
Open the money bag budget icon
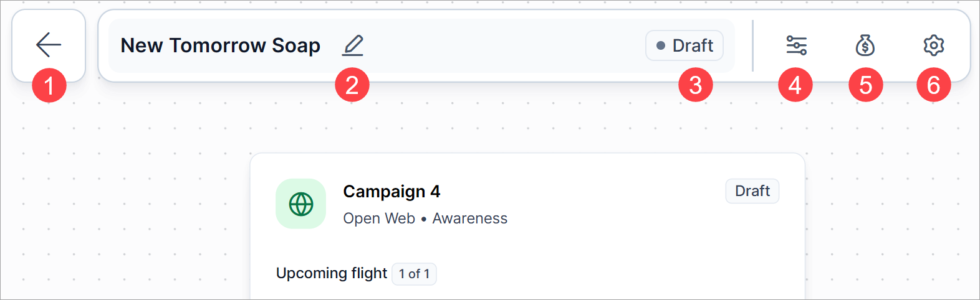(865, 45)
